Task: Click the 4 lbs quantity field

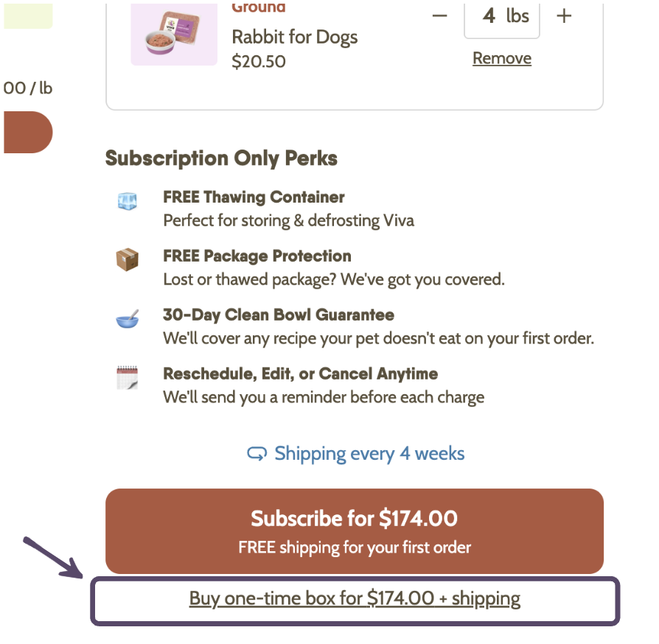Action: (501, 16)
